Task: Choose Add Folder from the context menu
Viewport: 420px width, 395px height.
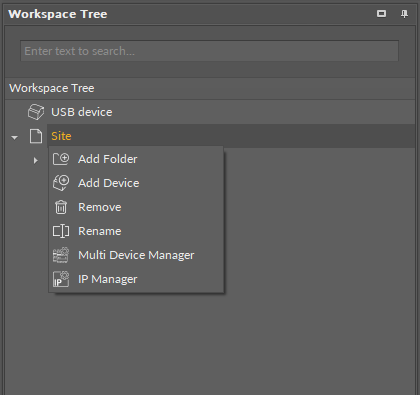Action: tap(136, 159)
